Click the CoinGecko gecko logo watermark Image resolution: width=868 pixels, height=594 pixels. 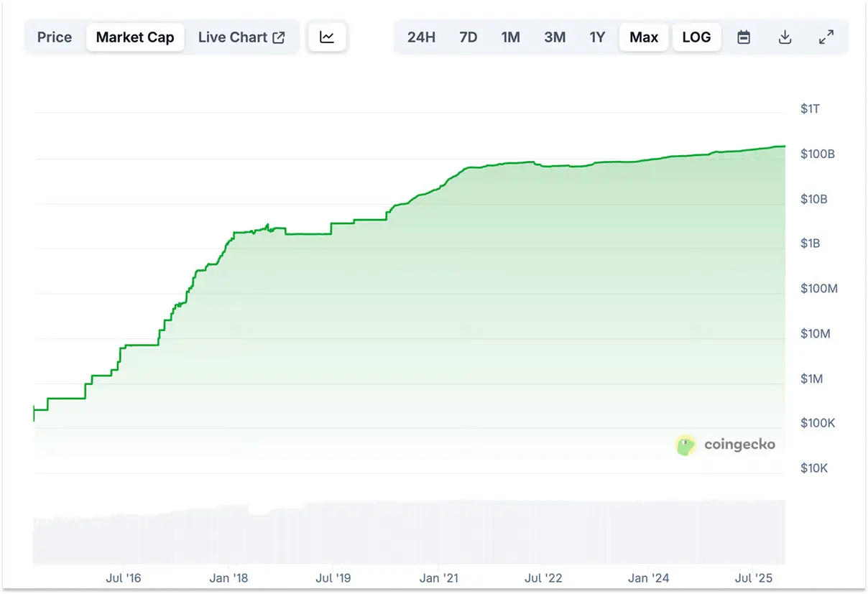tap(686, 445)
